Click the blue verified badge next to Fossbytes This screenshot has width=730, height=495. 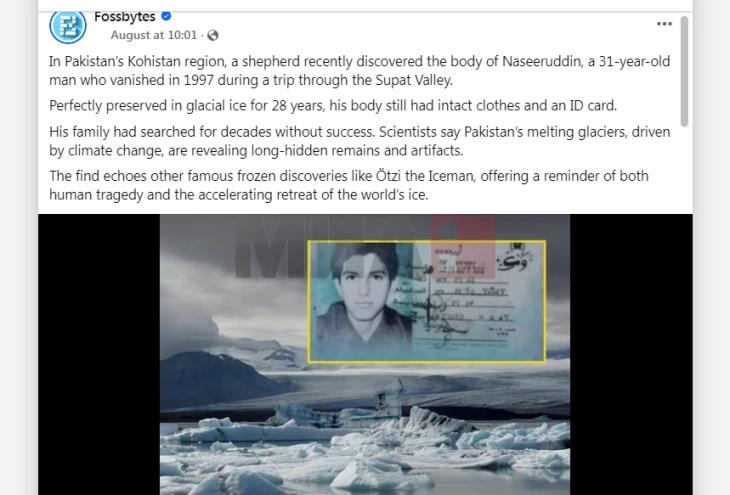[166, 16]
